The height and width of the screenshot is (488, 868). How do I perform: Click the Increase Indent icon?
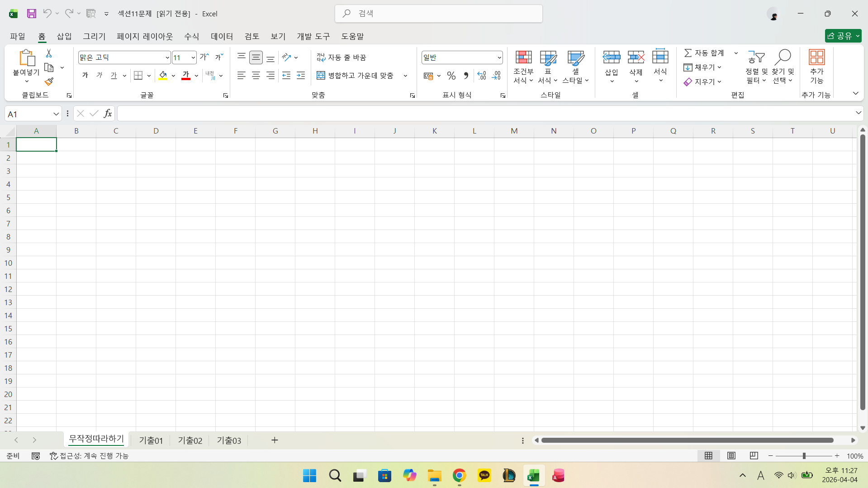[301, 76]
